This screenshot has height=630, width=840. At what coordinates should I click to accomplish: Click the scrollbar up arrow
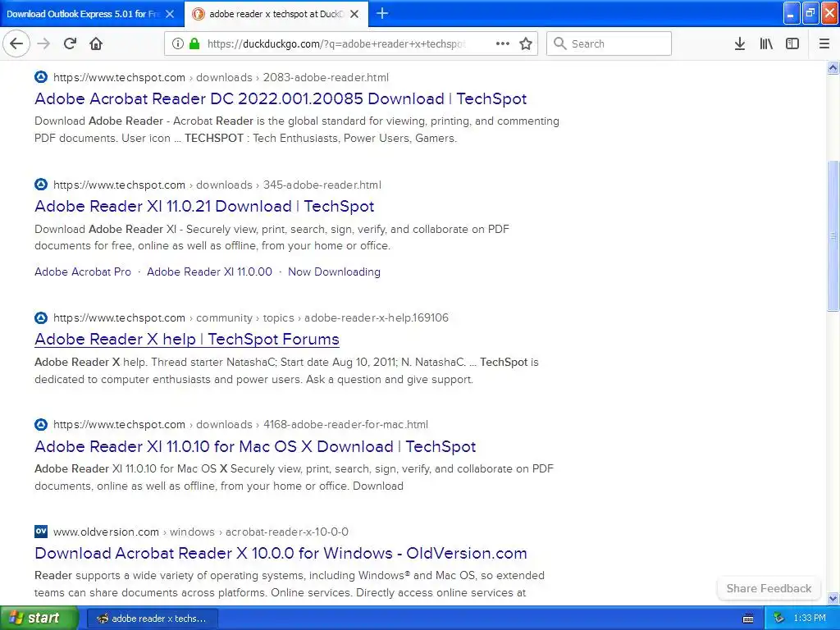click(x=833, y=67)
